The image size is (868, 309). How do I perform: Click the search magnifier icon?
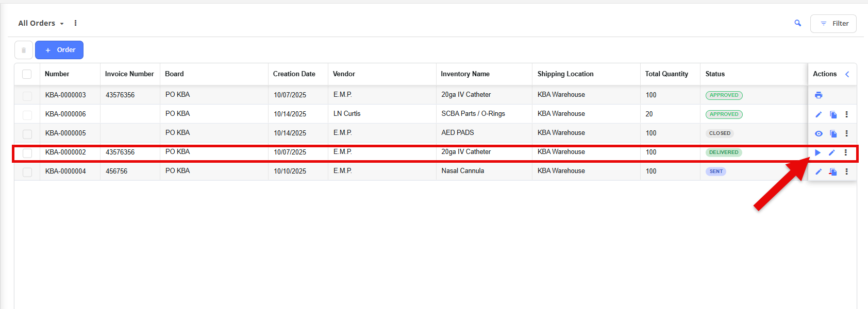798,23
